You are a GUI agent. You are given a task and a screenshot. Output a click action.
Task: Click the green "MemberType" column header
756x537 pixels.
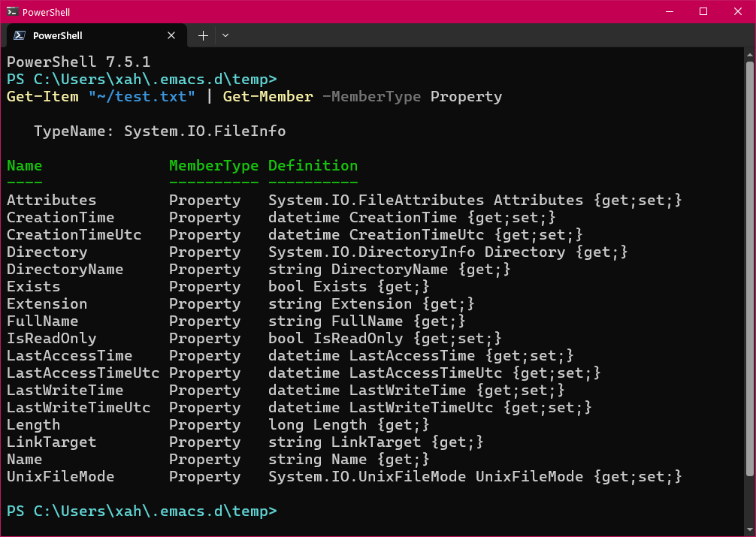tap(214, 165)
